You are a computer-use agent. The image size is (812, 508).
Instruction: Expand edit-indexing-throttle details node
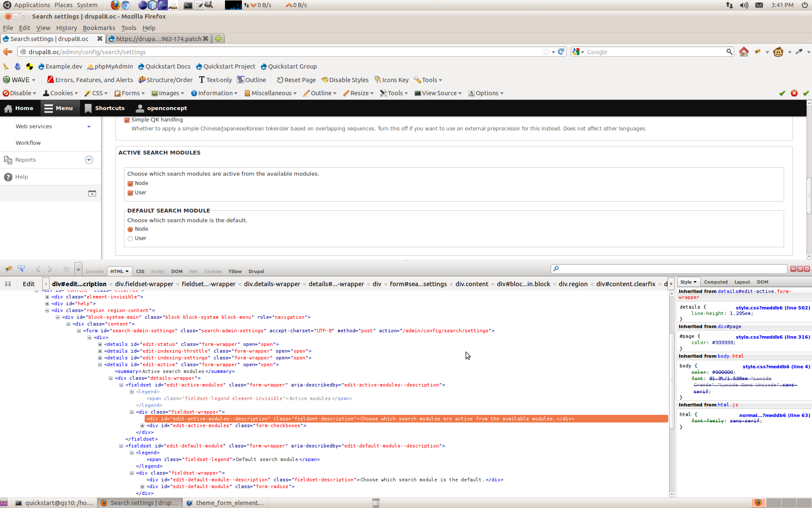100,351
